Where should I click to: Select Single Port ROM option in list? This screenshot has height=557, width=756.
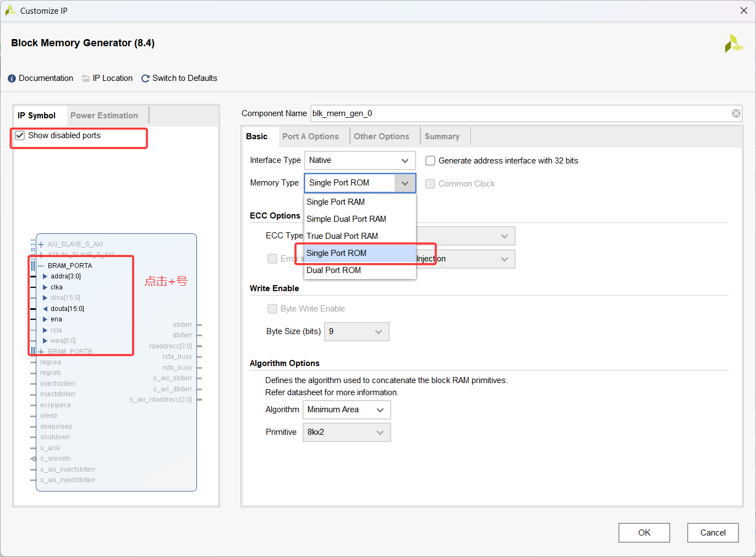(360, 253)
